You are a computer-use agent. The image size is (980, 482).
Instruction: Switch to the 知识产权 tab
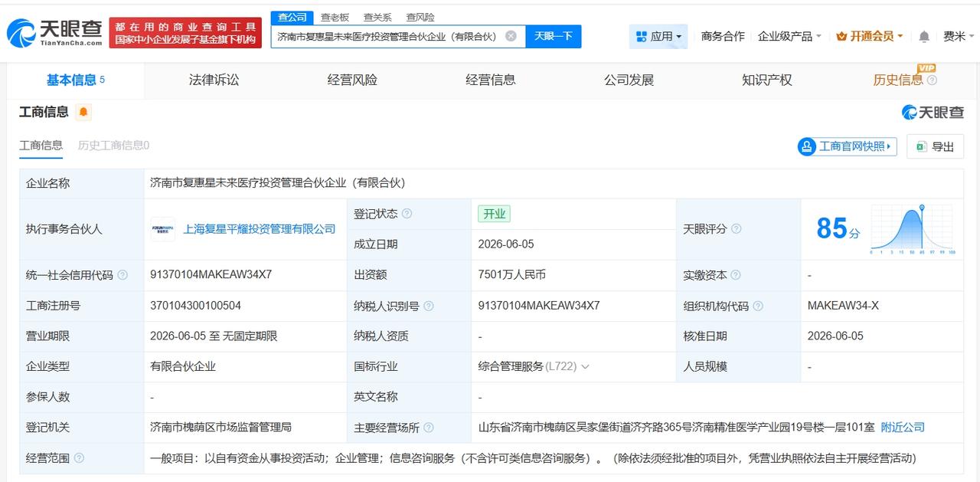coord(767,80)
